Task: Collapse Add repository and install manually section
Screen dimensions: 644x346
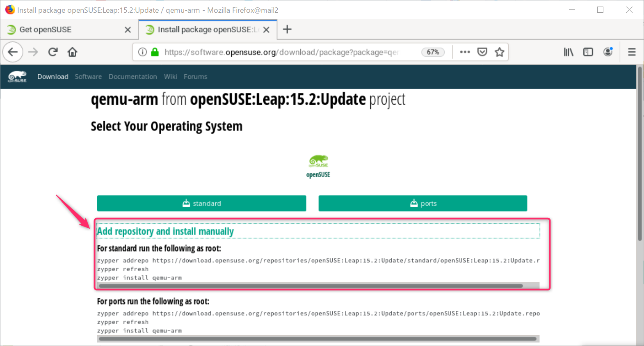Action: pos(165,231)
